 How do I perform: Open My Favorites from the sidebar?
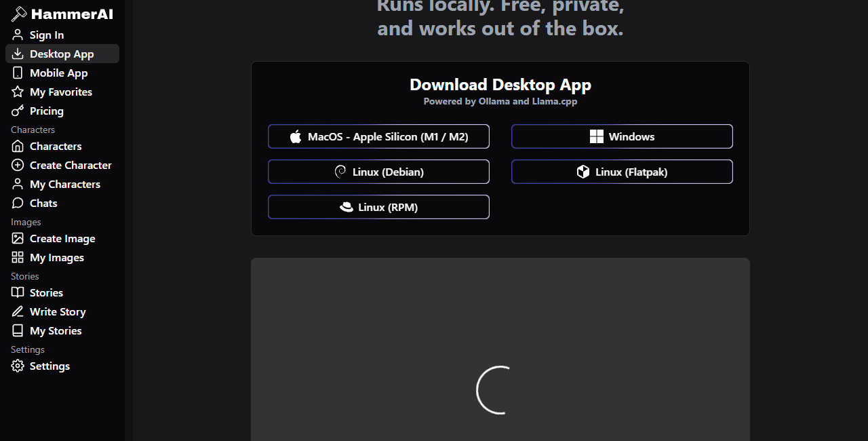coord(62,92)
